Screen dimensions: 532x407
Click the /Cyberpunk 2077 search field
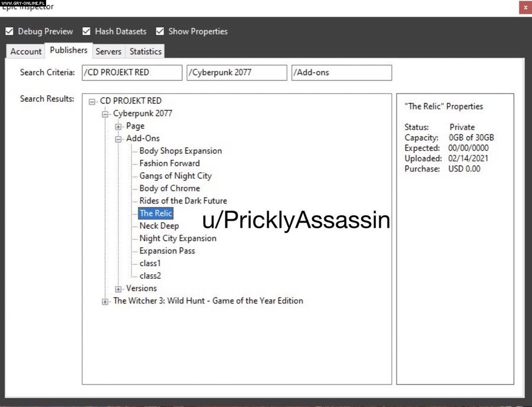[x=236, y=73]
